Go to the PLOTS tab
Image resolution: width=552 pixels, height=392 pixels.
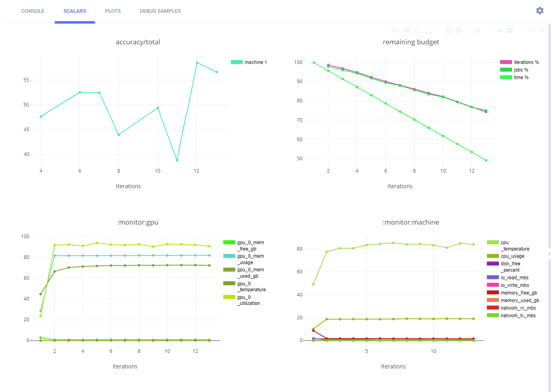click(113, 11)
